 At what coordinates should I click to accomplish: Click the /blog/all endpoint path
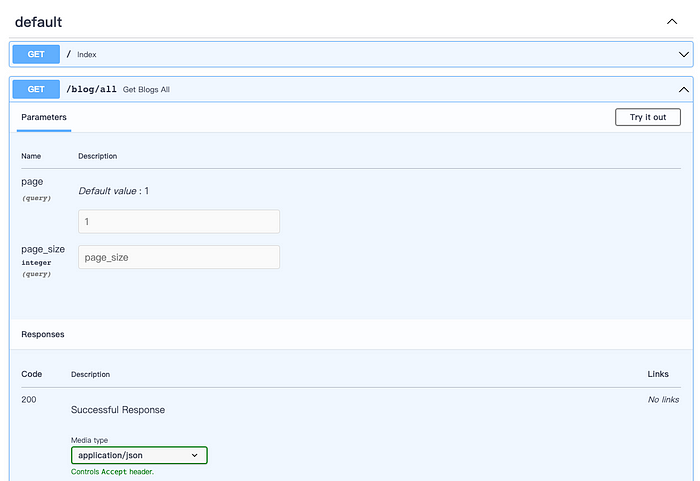tap(91, 89)
